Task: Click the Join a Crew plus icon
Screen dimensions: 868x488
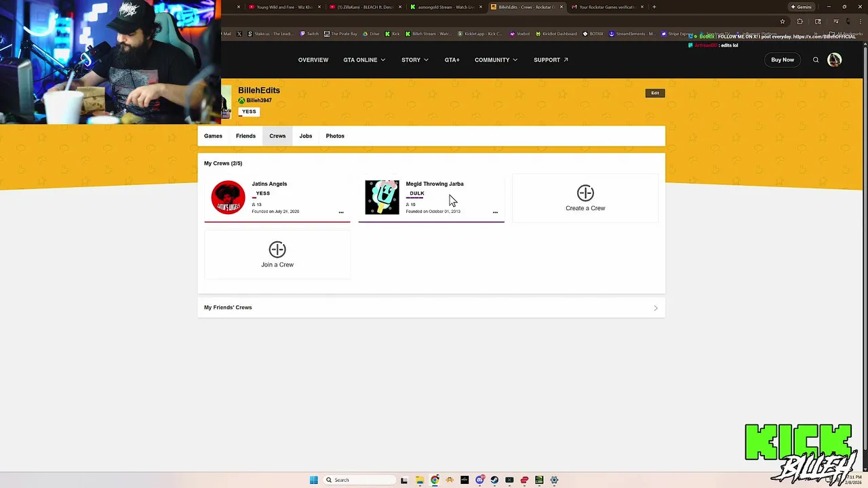Action: tap(277, 249)
